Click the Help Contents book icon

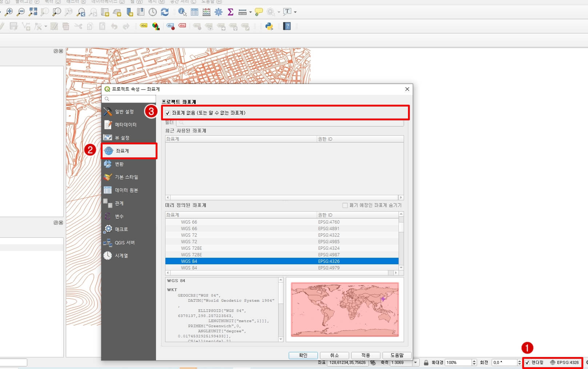tap(287, 26)
